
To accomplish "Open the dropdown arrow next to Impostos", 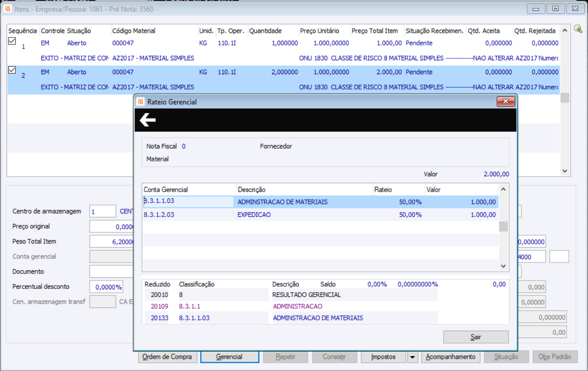I will [x=412, y=357].
